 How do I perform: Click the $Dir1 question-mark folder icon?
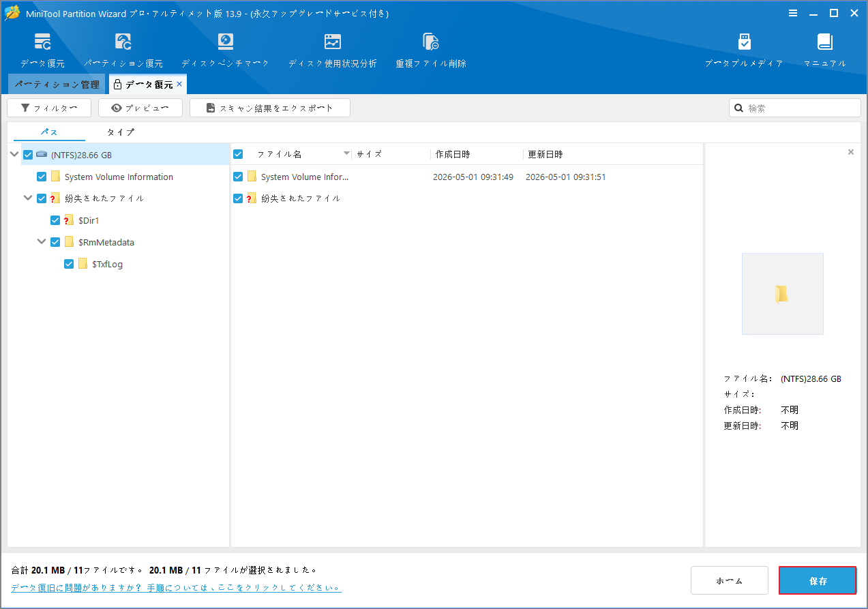coord(69,220)
